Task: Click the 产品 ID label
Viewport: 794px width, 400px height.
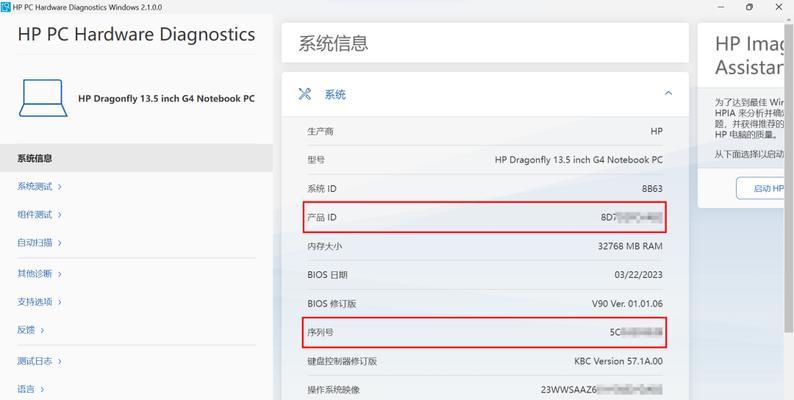Action: (322, 217)
